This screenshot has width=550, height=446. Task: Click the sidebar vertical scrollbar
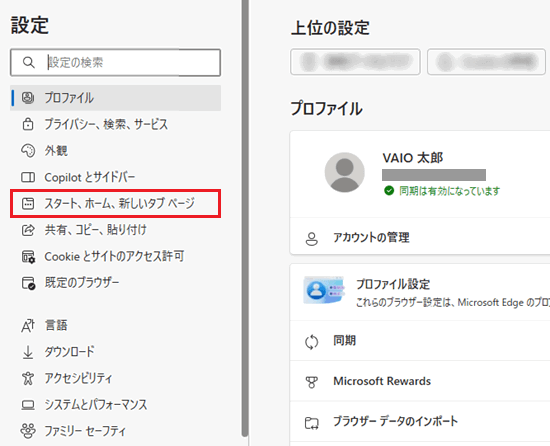click(245, 217)
